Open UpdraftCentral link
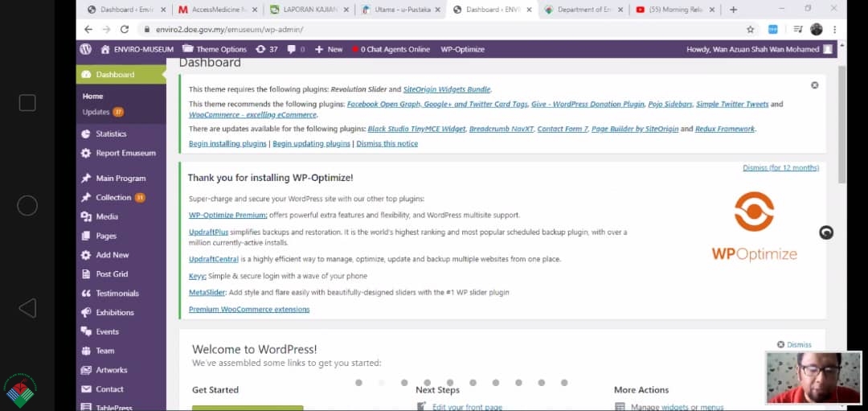Viewport: 868px width, 411px height. [214, 259]
